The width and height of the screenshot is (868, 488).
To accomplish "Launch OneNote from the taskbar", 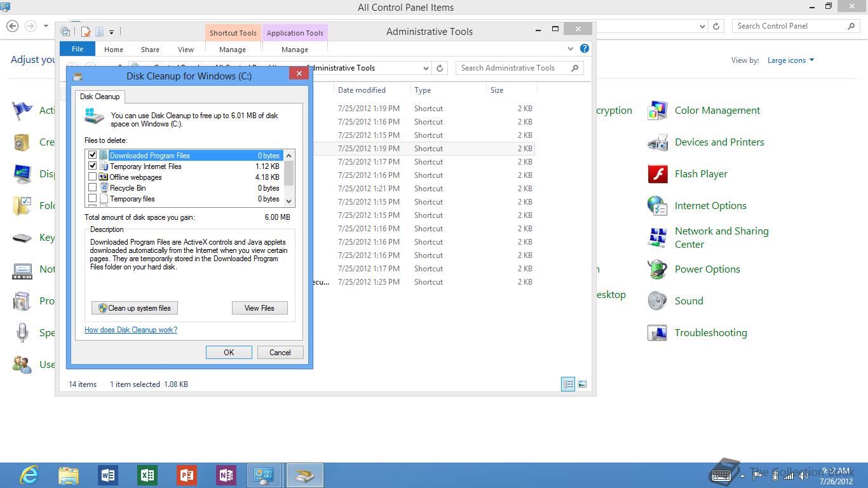I will (x=226, y=475).
